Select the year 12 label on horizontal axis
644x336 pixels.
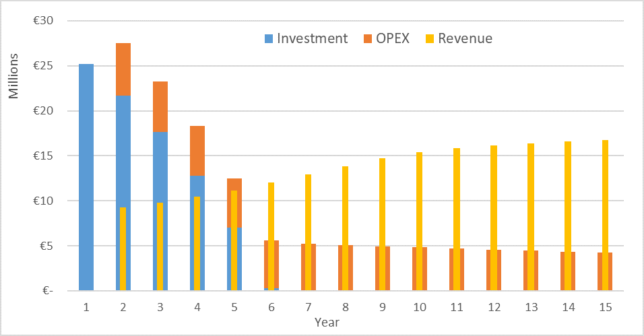(x=494, y=307)
